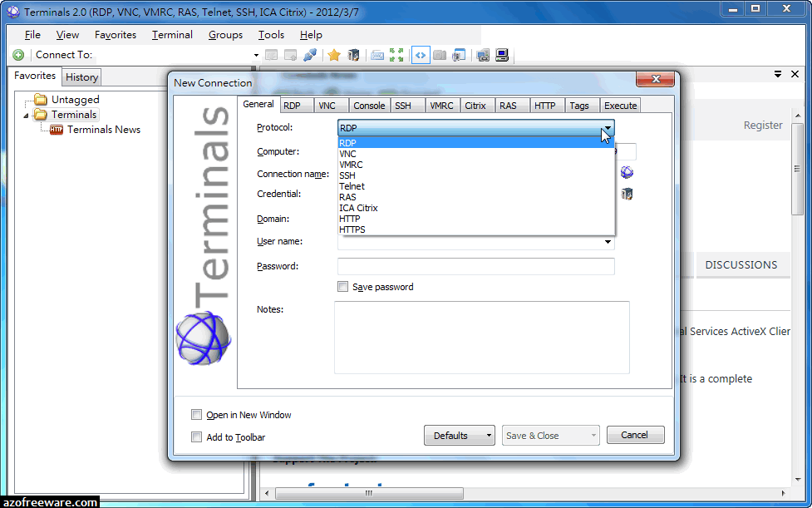Collapse the Terminals folder tree arrow
812x508 pixels.
point(26,116)
